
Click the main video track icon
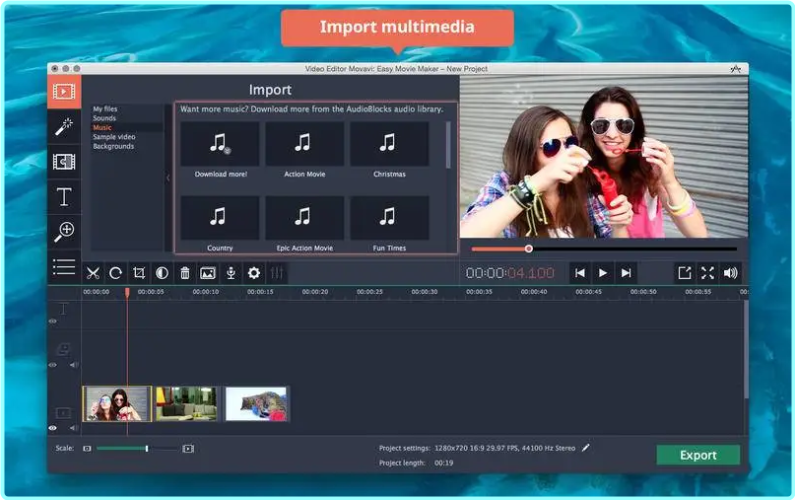pyautogui.click(x=63, y=413)
